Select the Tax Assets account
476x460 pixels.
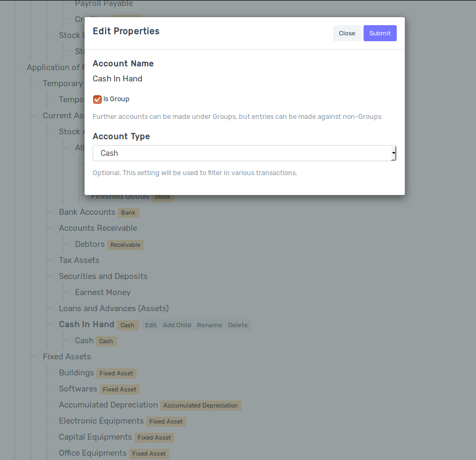click(x=79, y=260)
